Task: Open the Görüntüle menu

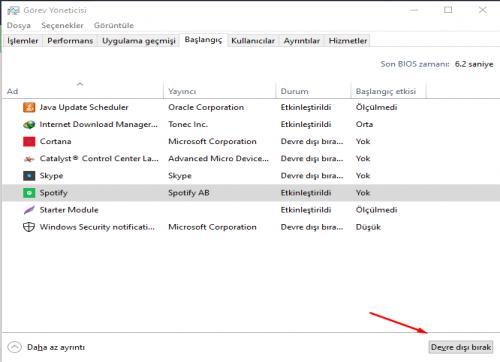Action: 114,25
